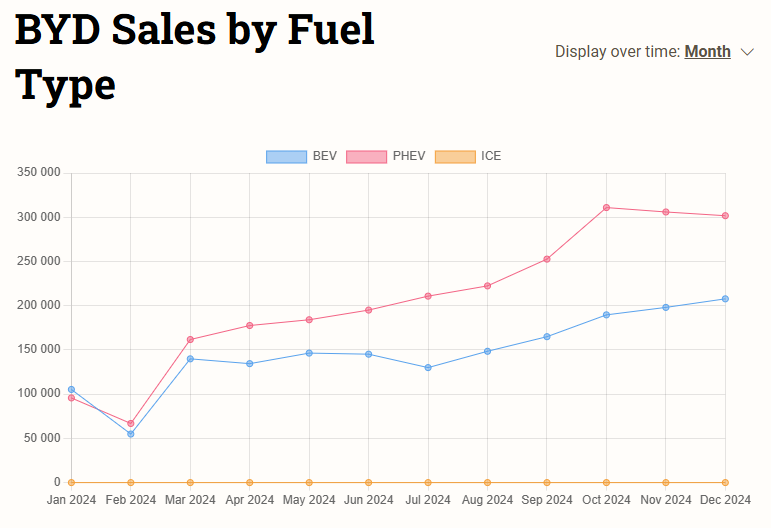This screenshot has height=528, width=771.
Task: Click the pink PHEV legend swatch
Action: coord(366,156)
